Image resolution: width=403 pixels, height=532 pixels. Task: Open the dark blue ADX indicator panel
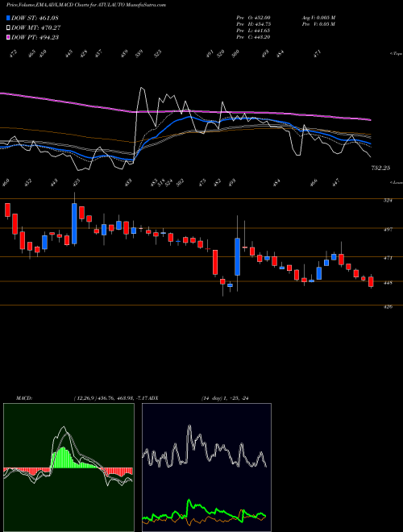click(206, 468)
